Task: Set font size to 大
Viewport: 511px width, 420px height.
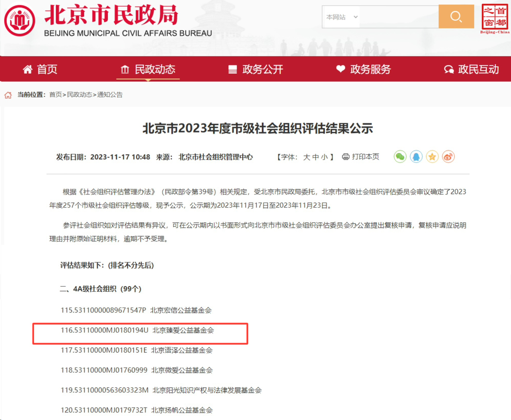Action: click(307, 157)
